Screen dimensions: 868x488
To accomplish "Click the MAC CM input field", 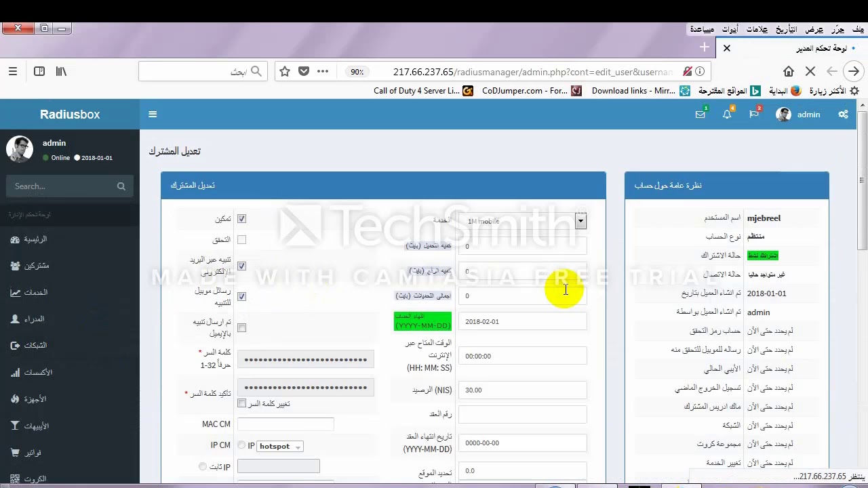I will (285, 424).
